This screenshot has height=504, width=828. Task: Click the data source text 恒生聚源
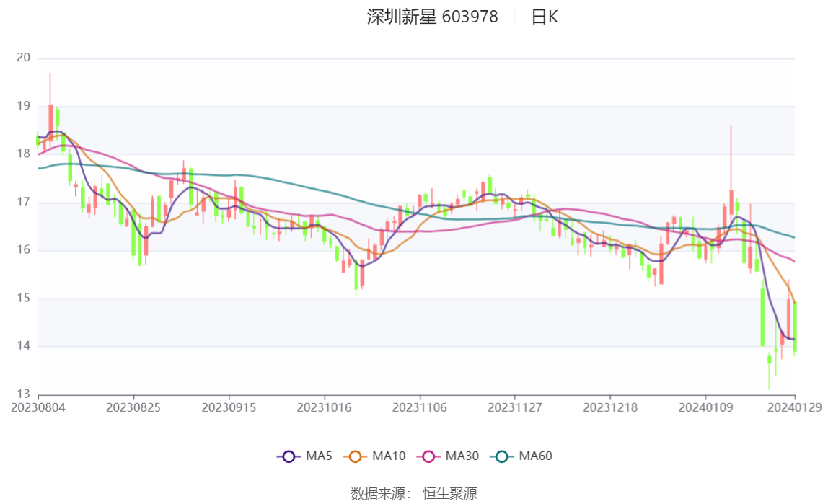[450, 494]
